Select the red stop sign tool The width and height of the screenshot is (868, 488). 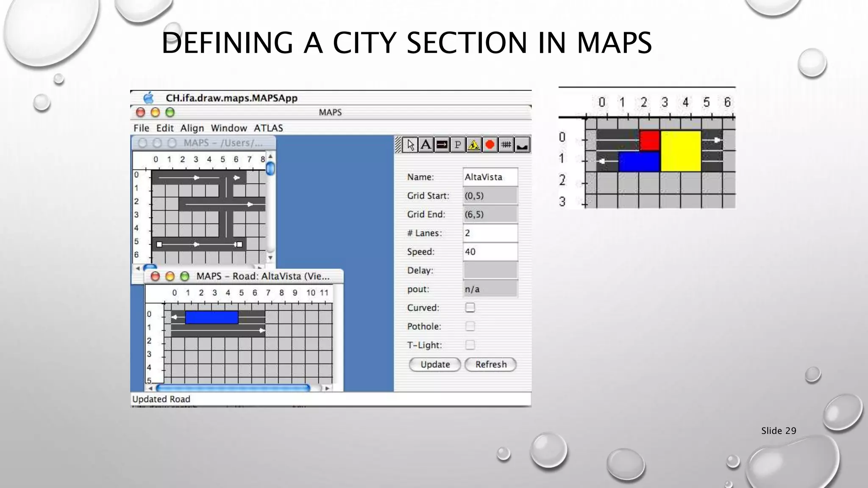click(490, 145)
